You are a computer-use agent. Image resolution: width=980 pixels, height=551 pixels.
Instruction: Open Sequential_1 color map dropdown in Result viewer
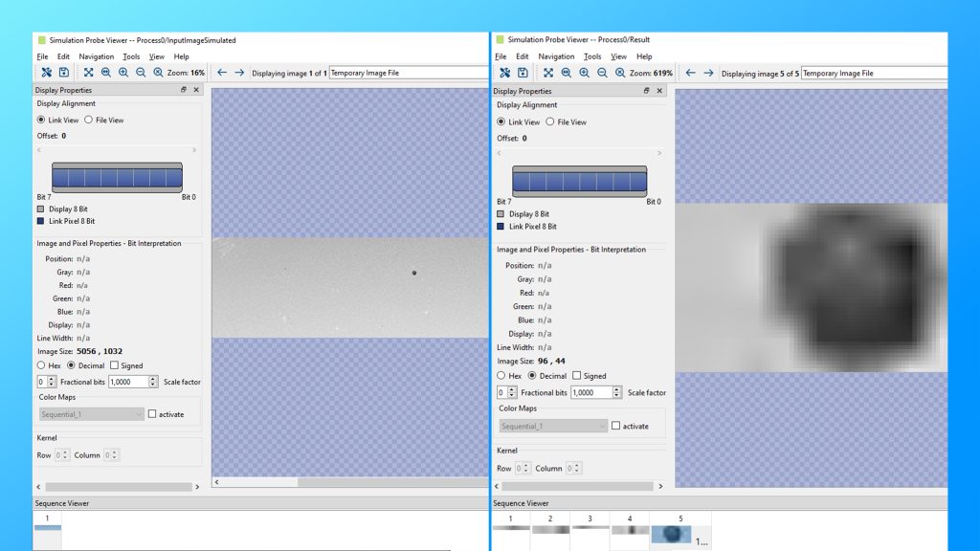point(553,426)
